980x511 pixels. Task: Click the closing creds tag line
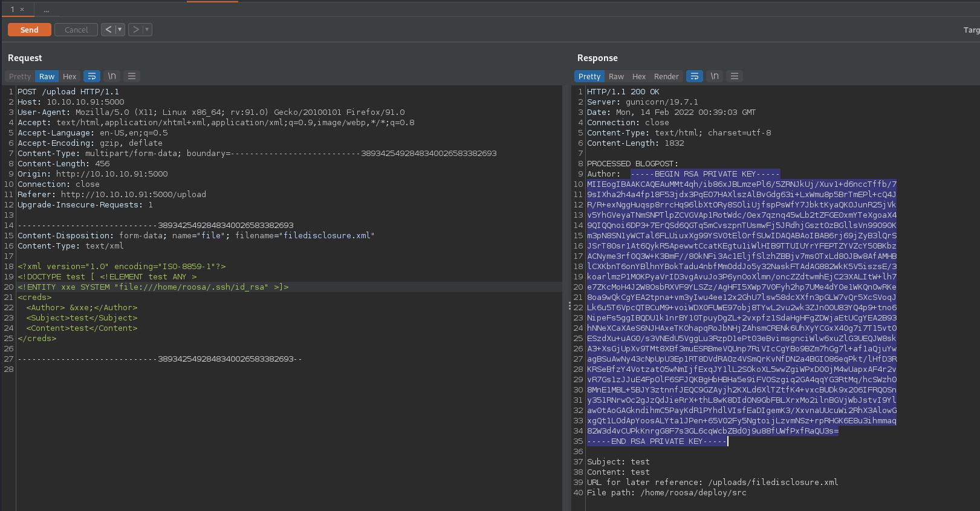[37, 339]
